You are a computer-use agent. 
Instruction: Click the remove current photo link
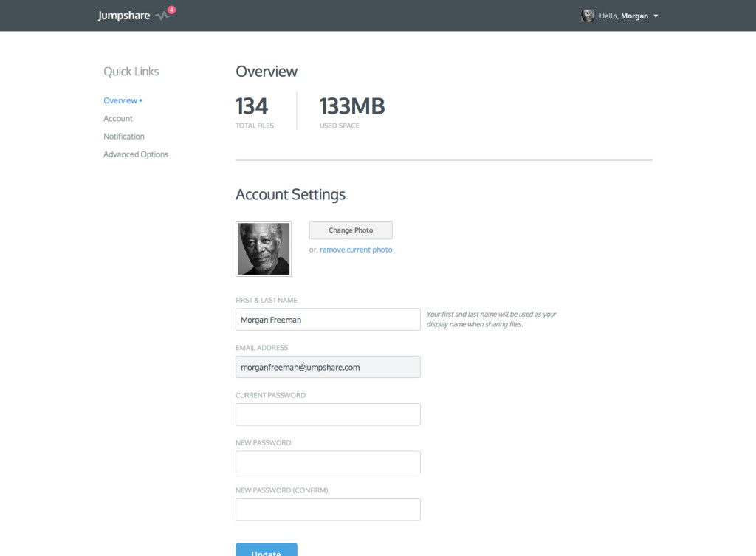[356, 250]
